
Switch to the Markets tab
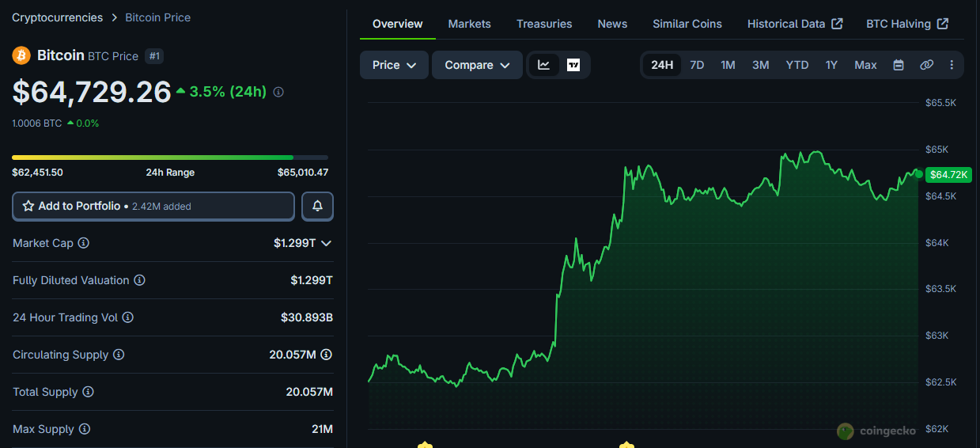pyautogui.click(x=469, y=24)
